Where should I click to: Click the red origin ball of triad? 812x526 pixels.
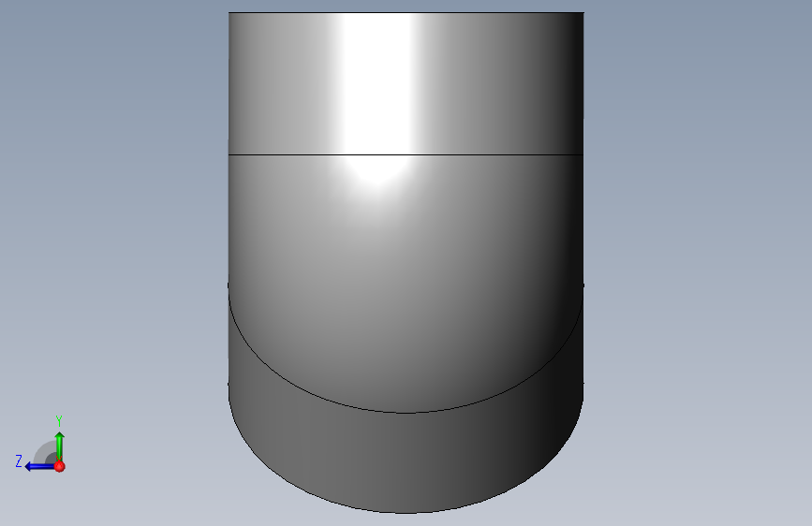(60, 466)
